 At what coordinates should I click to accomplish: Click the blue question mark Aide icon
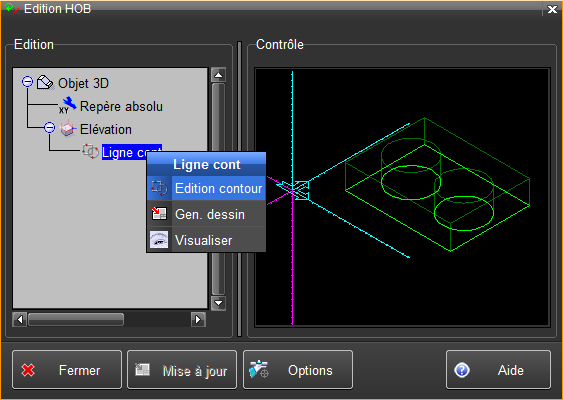point(462,370)
